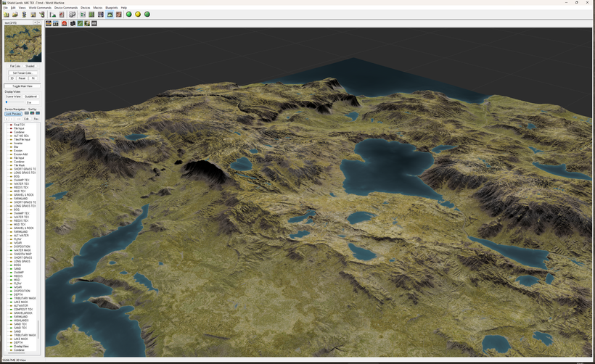Click the new world toolbar icon
The width and height of the screenshot is (595, 364).
7,15
